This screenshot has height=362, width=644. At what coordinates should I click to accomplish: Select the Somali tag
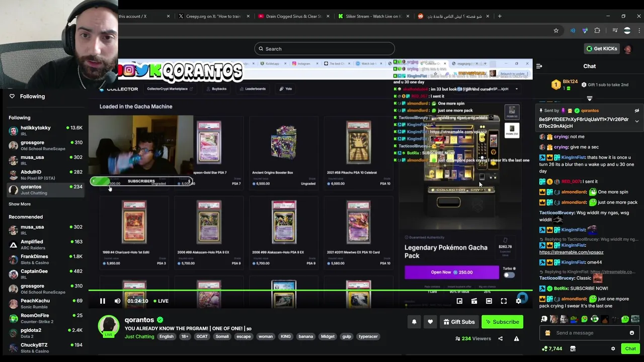tap(222, 336)
